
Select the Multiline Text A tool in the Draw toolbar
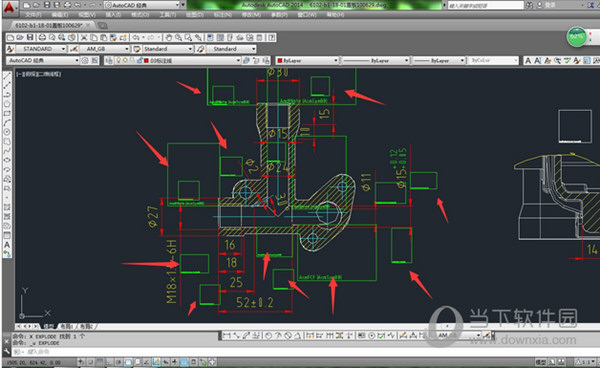[7, 245]
